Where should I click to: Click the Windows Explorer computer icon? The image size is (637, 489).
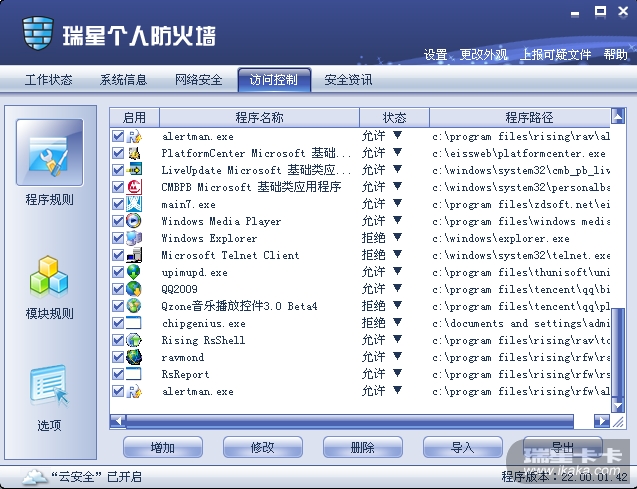(x=134, y=238)
